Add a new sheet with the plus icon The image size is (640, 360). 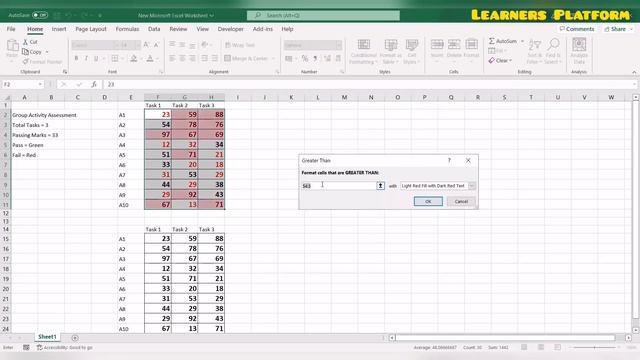pyautogui.click(x=75, y=338)
